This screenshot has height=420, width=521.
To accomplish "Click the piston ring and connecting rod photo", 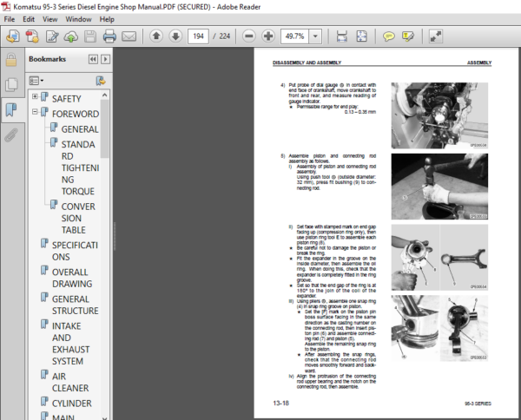I will point(439,258).
